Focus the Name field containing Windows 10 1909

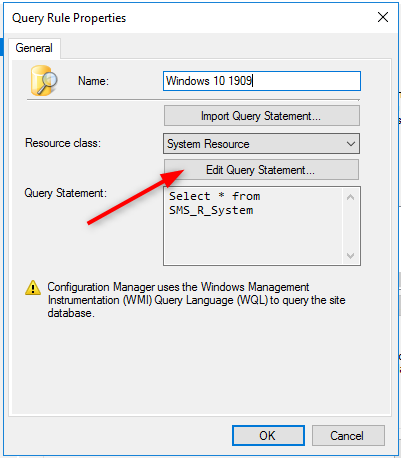(262, 81)
